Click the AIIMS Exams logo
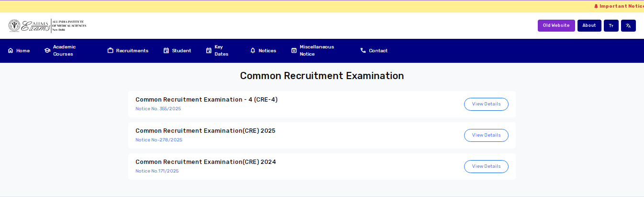Image resolution: width=644 pixels, height=197 pixels. 47,26
